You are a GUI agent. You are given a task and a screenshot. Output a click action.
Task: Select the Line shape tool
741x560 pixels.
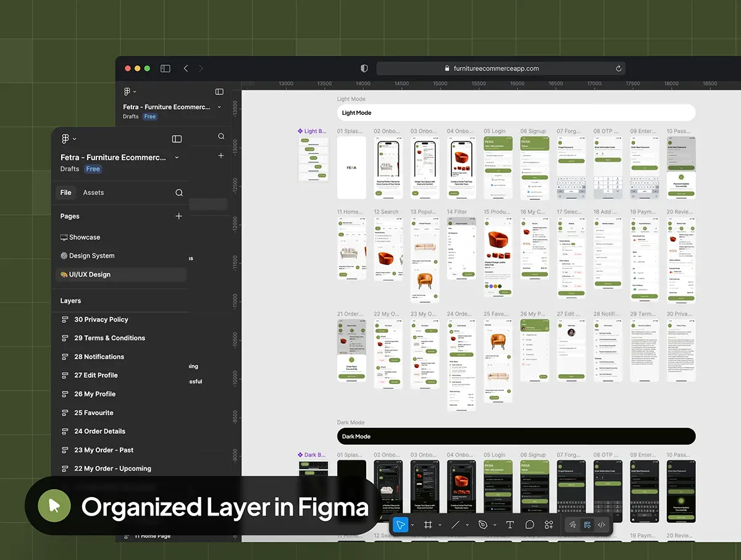point(455,525)
